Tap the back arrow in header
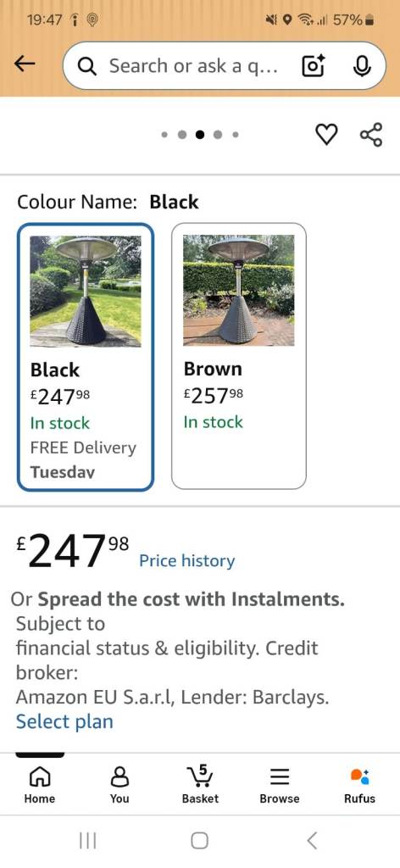 [x=25, y=64]
